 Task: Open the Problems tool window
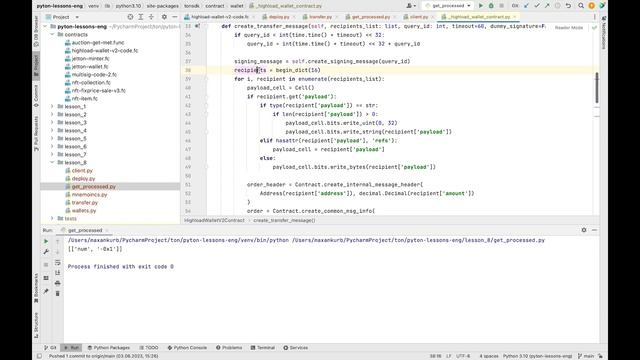(229, 348)
